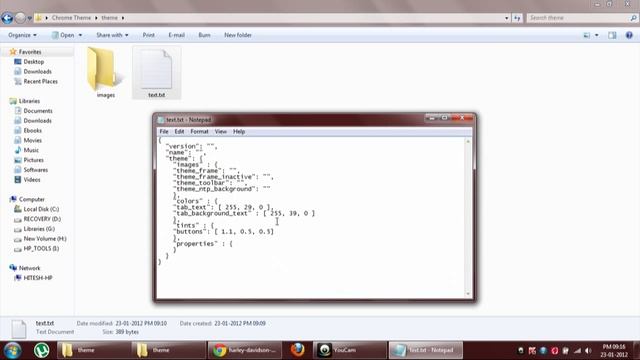Image resolution: width=640 pixels, height=360 pixels.
Task: Open Notepad Format menu
Action: 199,131
